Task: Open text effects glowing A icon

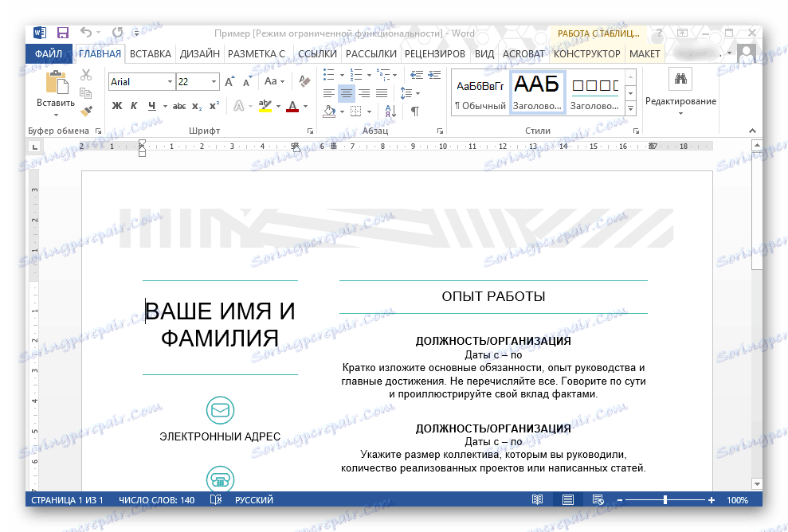Action: tap(239, 106)
